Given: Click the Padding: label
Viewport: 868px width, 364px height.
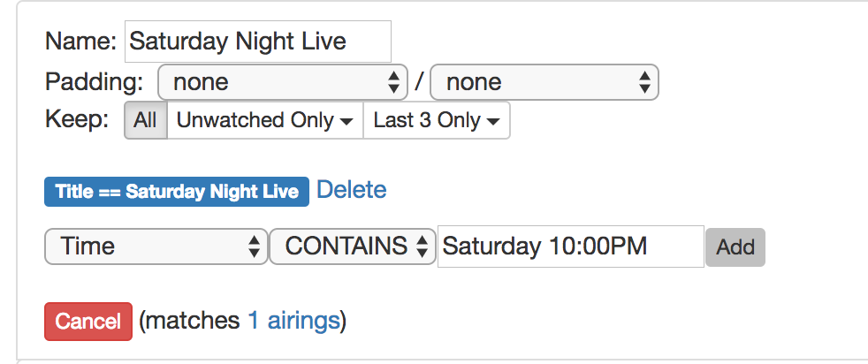Looking at the screenshot, I should [x=94, y=83].
